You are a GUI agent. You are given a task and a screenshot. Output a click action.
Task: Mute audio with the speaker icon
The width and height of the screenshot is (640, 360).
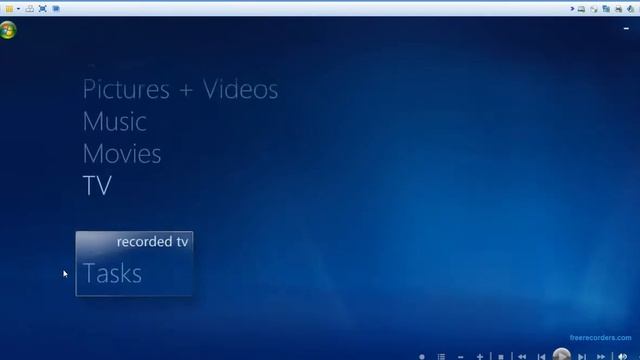click(x=622, y=357)
